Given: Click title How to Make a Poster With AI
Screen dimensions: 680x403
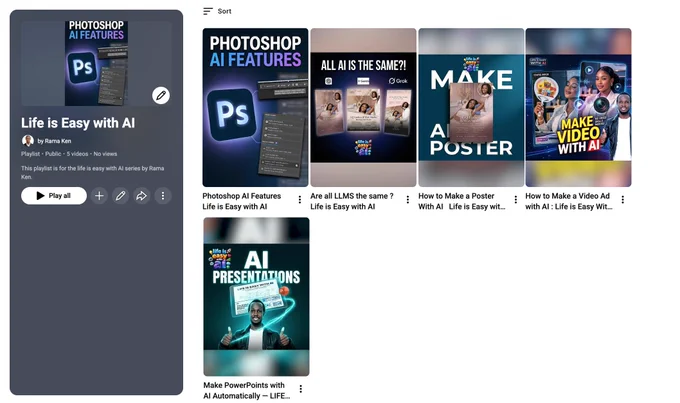Looking at the screenshot, I should tap(461, 201).
